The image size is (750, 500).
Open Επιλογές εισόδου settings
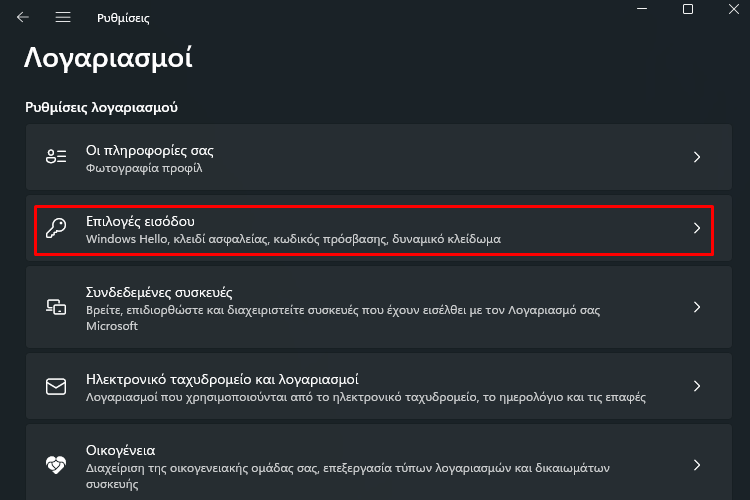(379, 228)
